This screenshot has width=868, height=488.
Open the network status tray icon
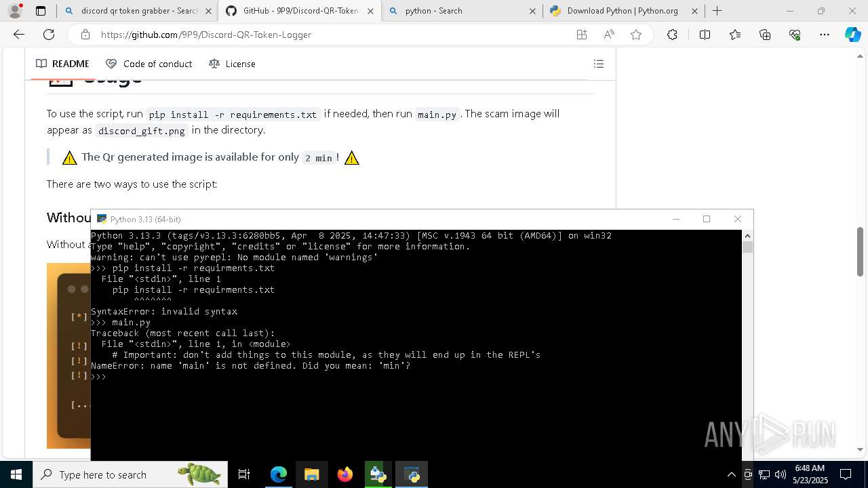click(x=764, y=474)
